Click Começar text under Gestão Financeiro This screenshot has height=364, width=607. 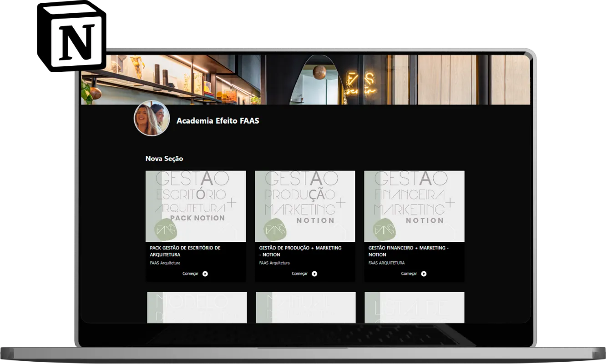point(409,274)
